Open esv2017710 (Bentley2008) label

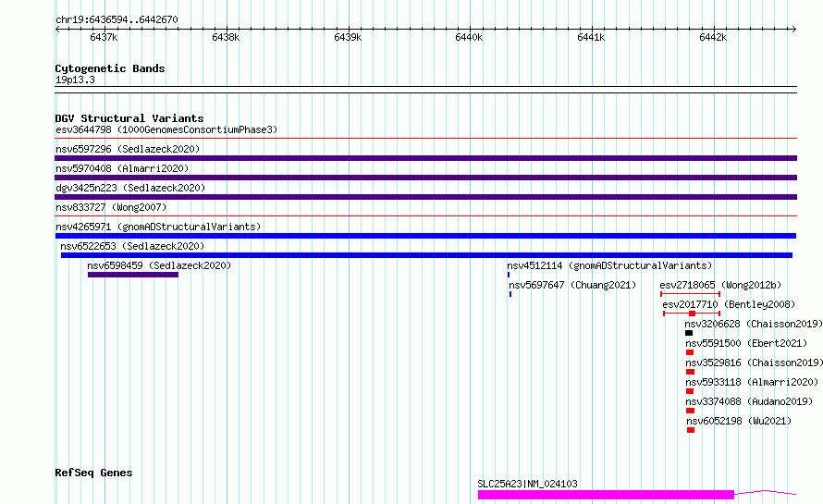pyautogui.click(x=729, y=304)
